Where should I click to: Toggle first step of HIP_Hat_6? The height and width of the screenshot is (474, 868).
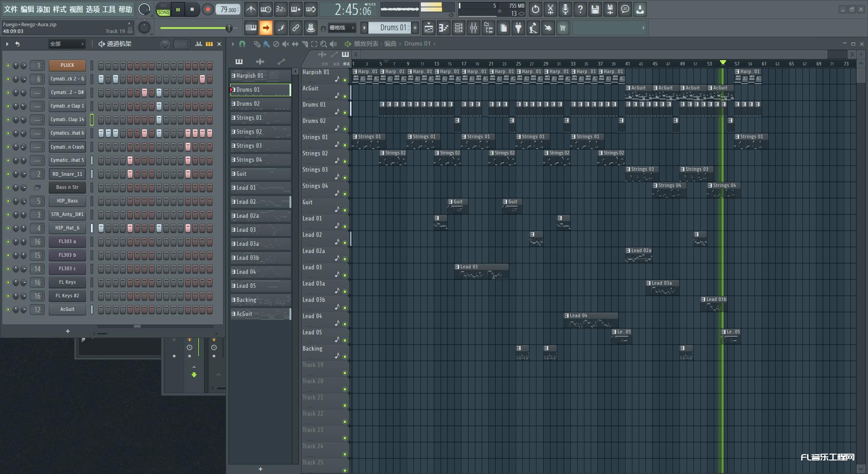(x=101, y=228)
